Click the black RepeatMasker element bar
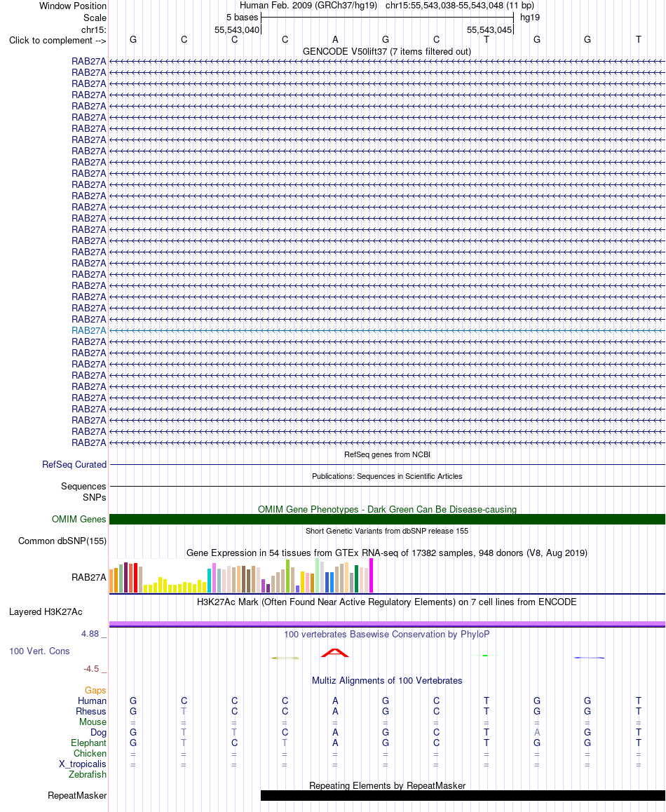Viewport: 666px width, 812px height. click(x=463, y=795)
